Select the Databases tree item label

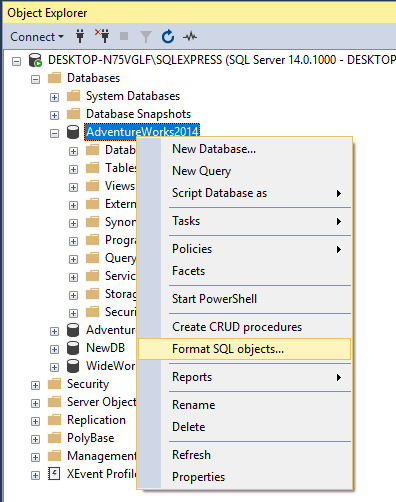coord(93,78)
